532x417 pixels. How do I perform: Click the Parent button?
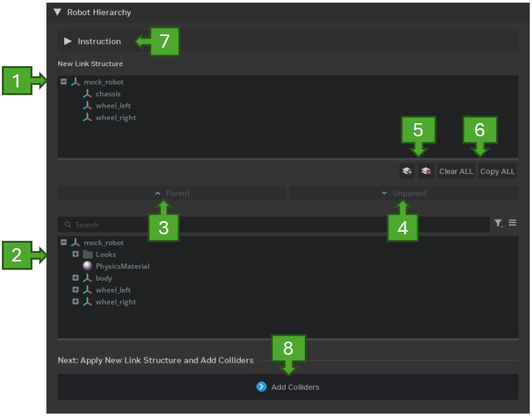(172, 193)
